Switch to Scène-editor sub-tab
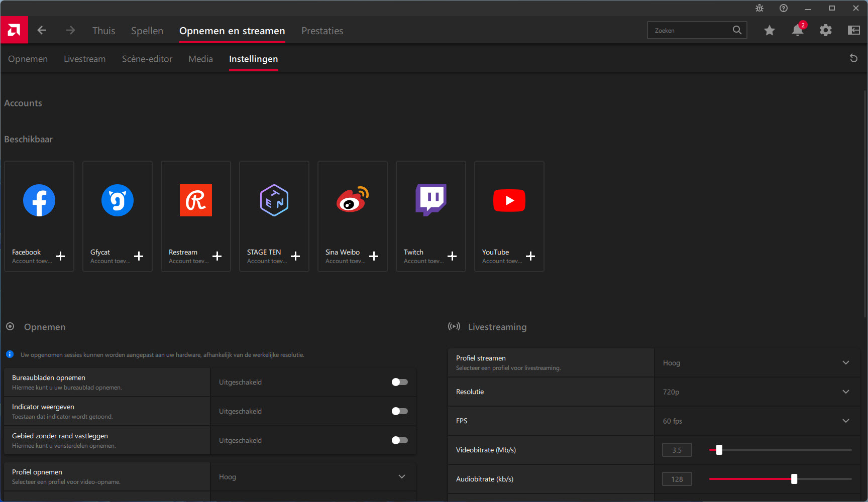 147,59
